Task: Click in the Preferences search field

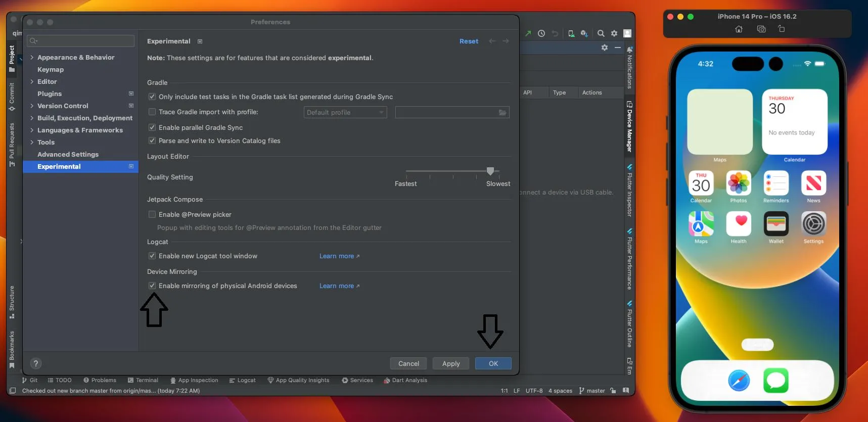Action: point(81,41)
